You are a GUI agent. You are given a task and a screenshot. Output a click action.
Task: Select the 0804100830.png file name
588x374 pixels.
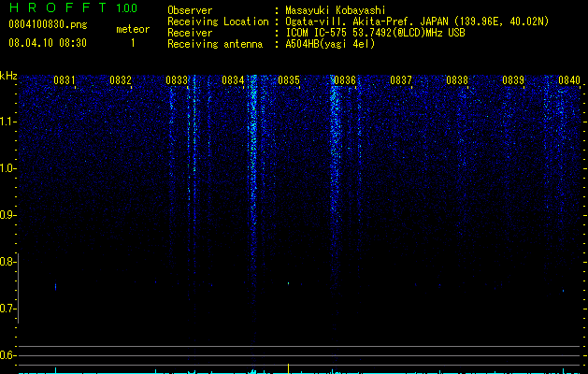[48, 24]
